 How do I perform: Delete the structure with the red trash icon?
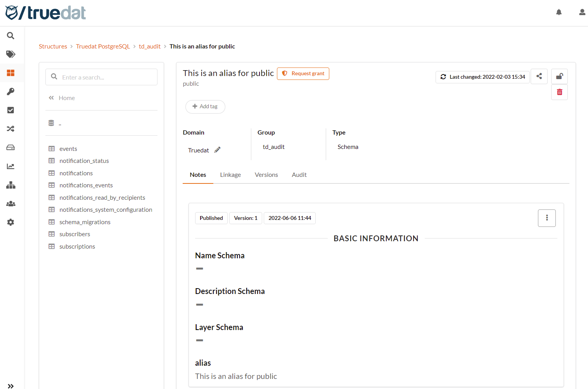tap(559, 92)
